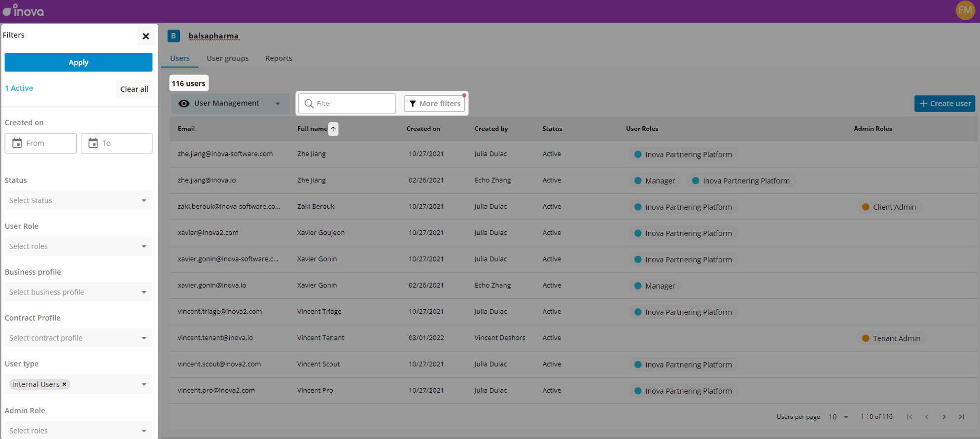
Task: Go to the last page
Action: tap(961, 417)
